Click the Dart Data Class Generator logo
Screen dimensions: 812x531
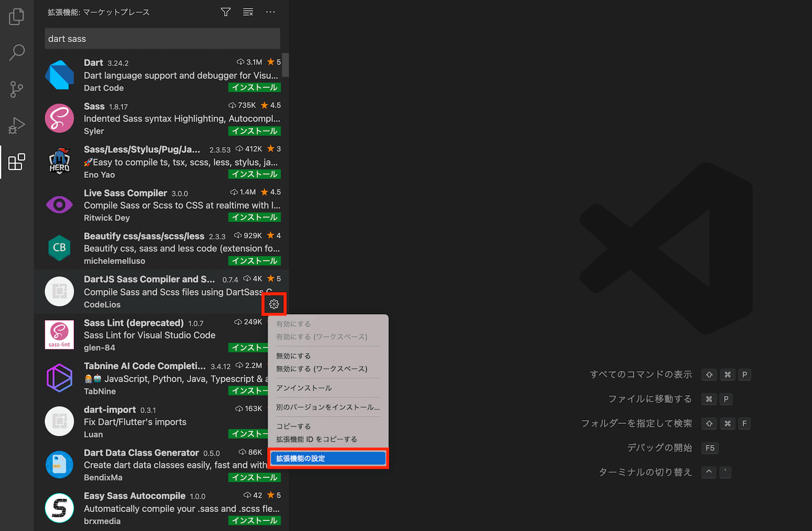pyautogui.click(x=59, y=465)
